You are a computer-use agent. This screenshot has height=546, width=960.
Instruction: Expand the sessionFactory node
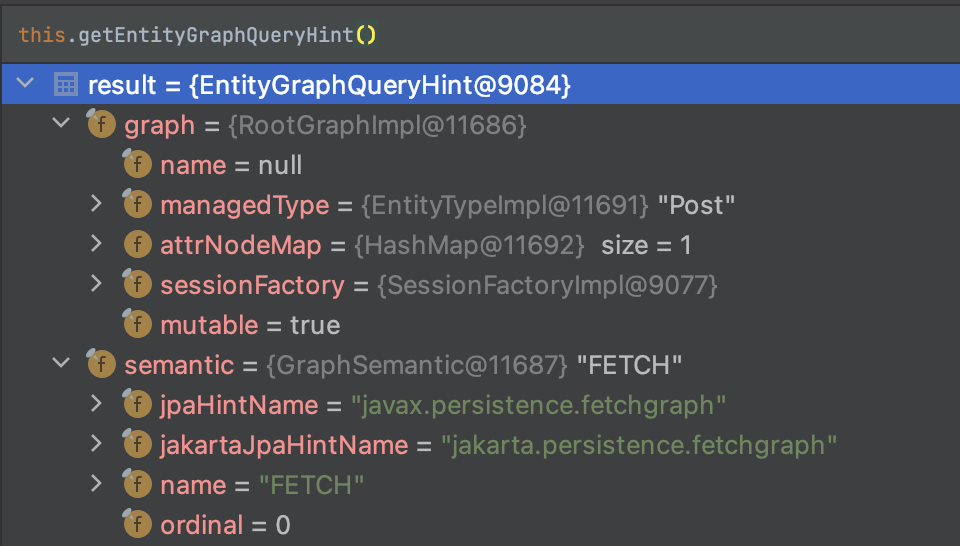pos(96,285)
